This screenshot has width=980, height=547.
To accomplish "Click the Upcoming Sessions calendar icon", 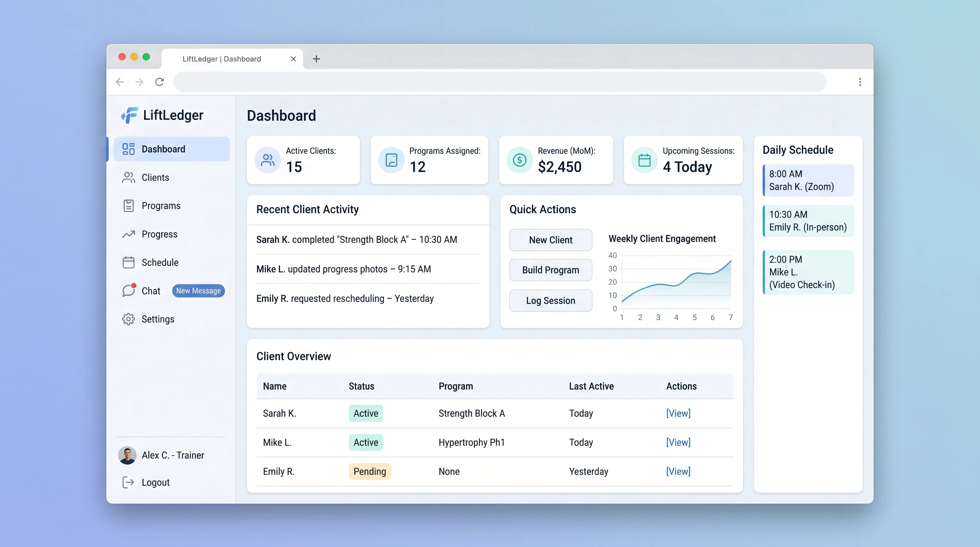I will 644,160.
